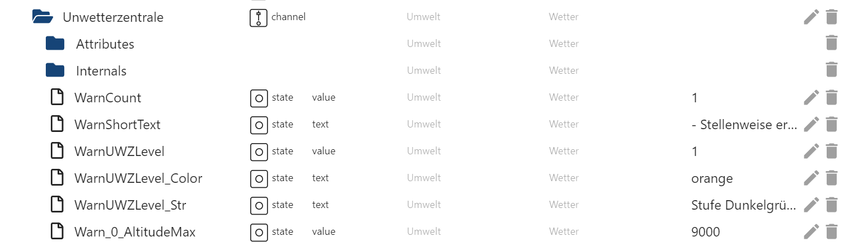Select the WarnUWZLevel object
This screenshot has width=868, height=246.
tap(119, 152)
